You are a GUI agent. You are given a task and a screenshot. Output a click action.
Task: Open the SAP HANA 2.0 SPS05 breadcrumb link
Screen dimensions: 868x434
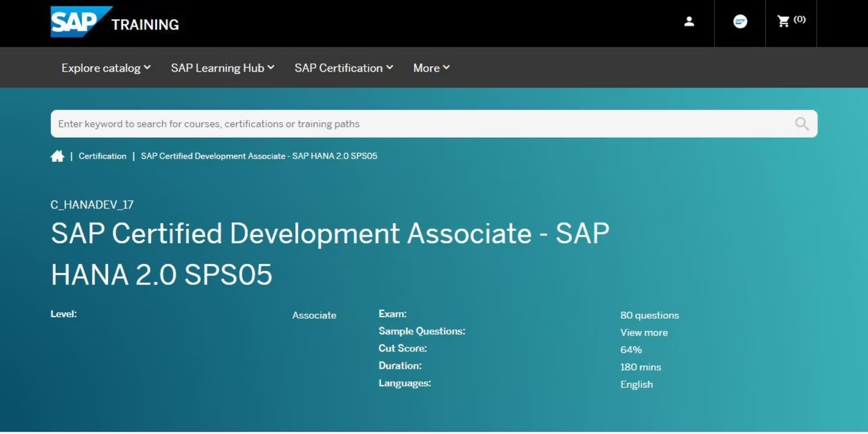259,156
